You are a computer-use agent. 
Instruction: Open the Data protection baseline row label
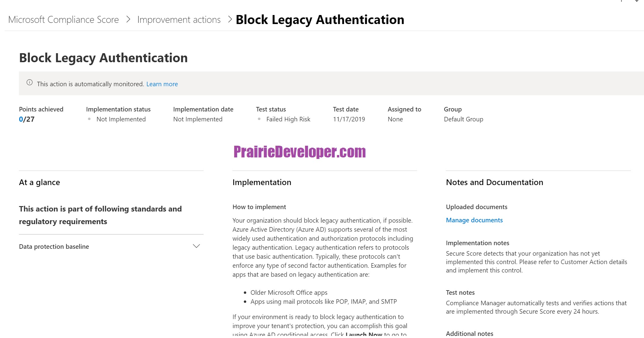point(54,246)
